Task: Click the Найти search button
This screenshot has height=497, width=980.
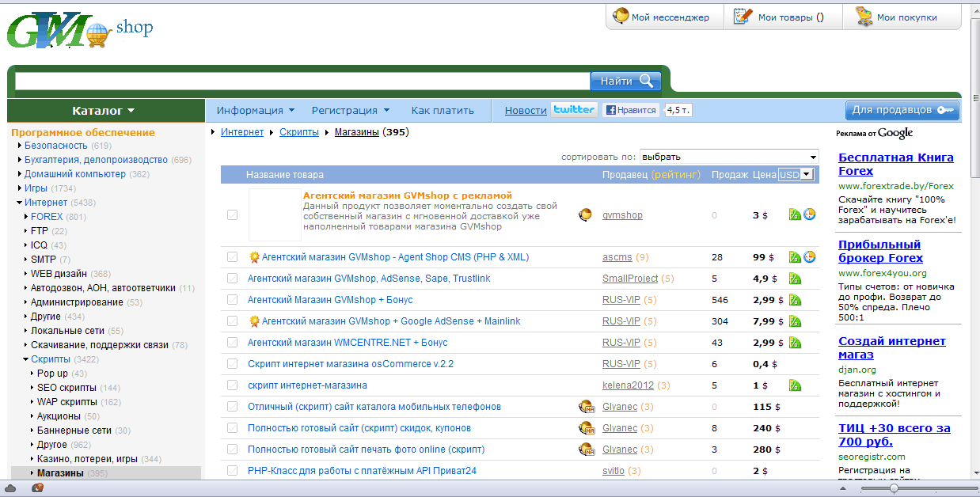Action: click(x=625, y=81)
